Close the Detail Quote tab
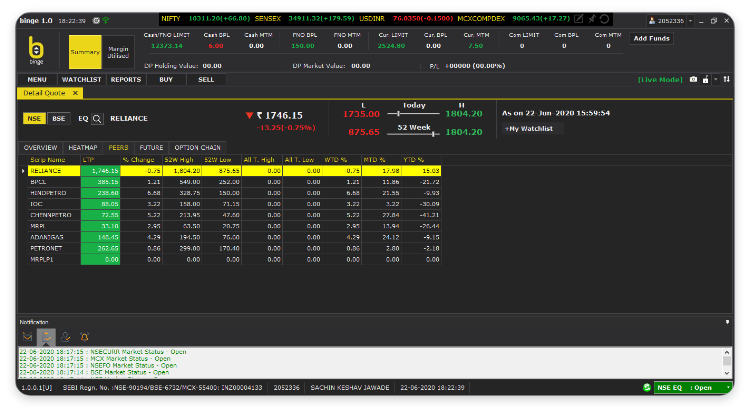The image size is (750, 414). point(75,93)
